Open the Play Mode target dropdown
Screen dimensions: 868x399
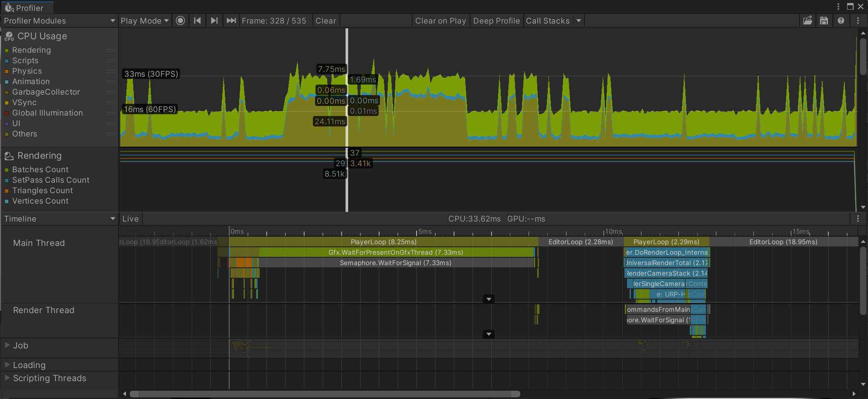coord(145,20)
